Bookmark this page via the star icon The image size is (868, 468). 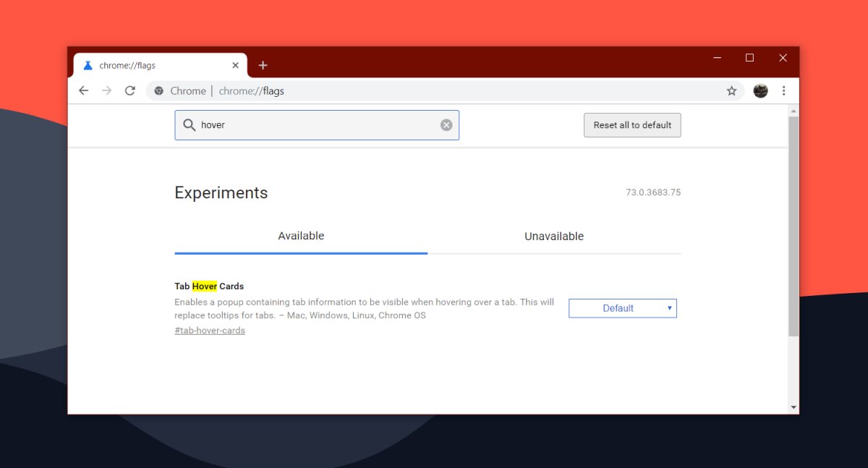[731, 90]
